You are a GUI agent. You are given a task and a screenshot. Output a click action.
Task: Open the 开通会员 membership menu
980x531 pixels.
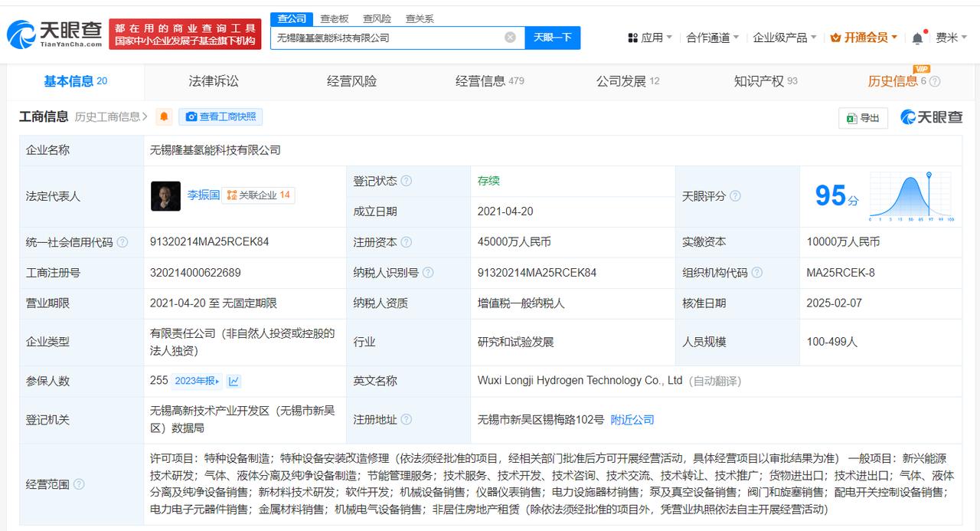[x=864, y=37]
